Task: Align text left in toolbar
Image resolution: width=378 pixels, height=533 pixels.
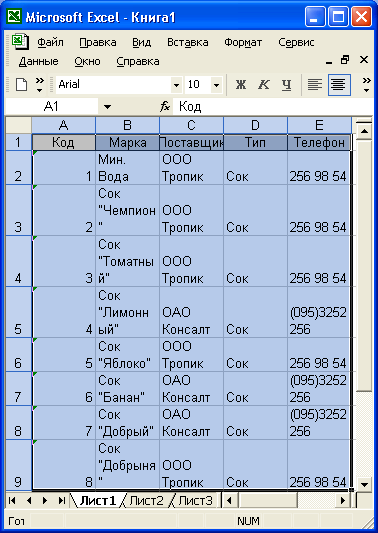Action: [x=315, y=85]
